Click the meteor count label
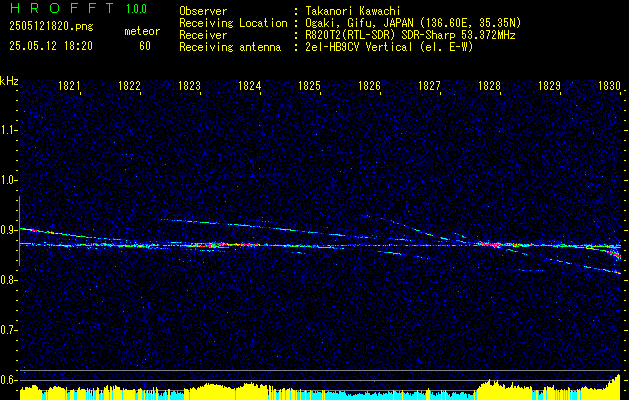629x400 pixels. (x=142, y=31)
